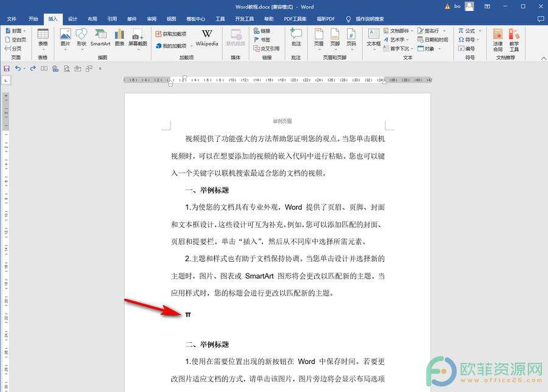The image size is (548, 392).
Task: Open the File (文件) tab
Action: (12, 19)
